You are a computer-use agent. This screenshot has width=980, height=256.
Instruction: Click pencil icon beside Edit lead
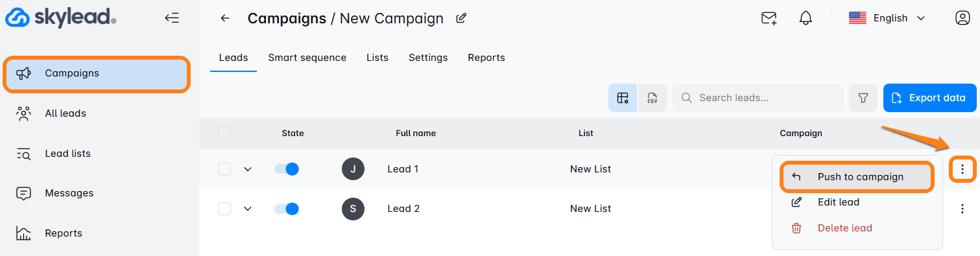tap(796, 202)
